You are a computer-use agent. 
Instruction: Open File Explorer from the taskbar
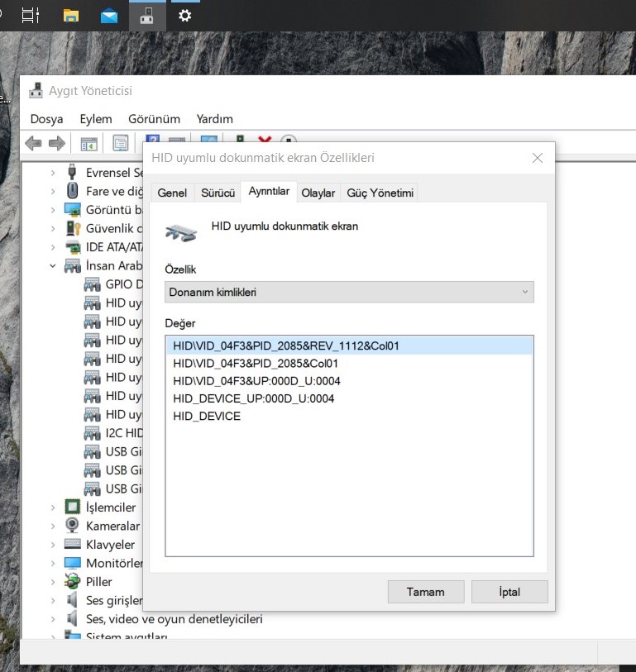(x=71, y=16)
